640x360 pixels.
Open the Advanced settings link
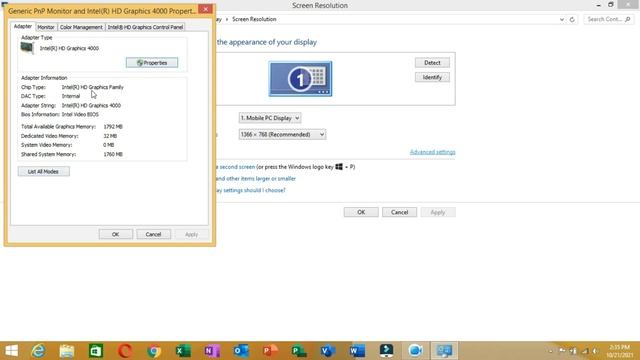433,152
